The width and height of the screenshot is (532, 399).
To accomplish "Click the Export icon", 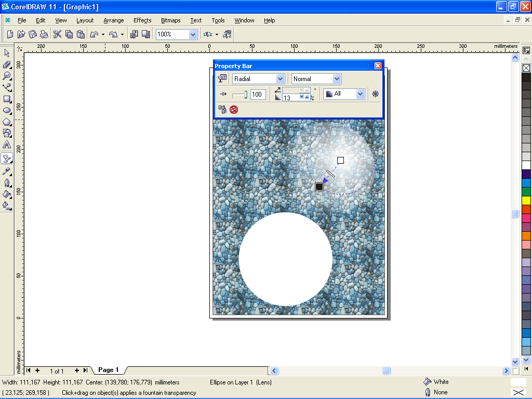I will click(146, 34).
